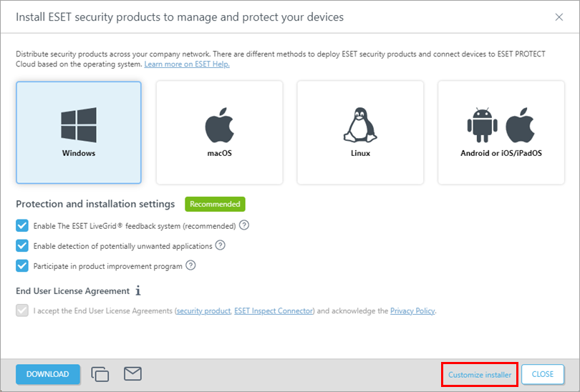Click the copy link icon beside Download
The height and width of the screenshot is (392, 580).
point(100,374)
